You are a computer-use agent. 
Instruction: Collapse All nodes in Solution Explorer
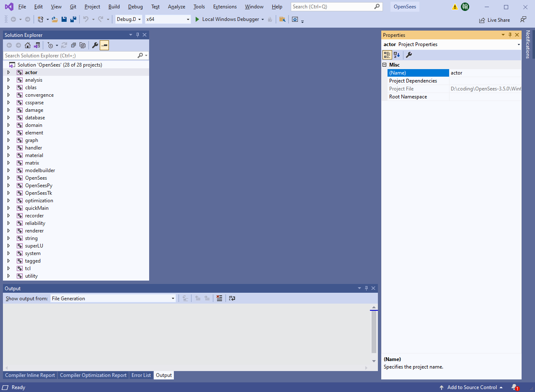tap(73, 45)
